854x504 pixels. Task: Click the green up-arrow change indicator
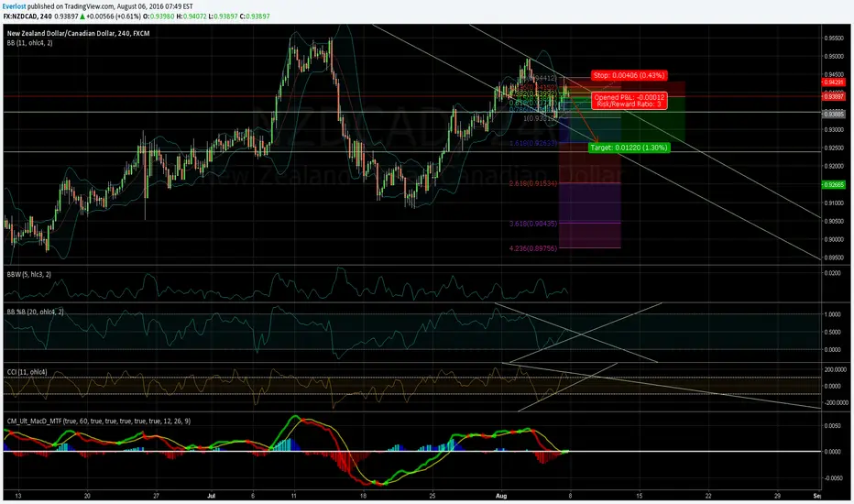(x=82, y=16)
